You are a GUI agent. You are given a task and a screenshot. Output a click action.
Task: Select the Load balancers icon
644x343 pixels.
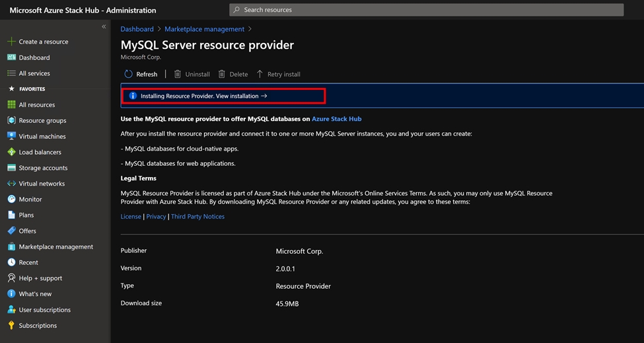tap(11, 152)
